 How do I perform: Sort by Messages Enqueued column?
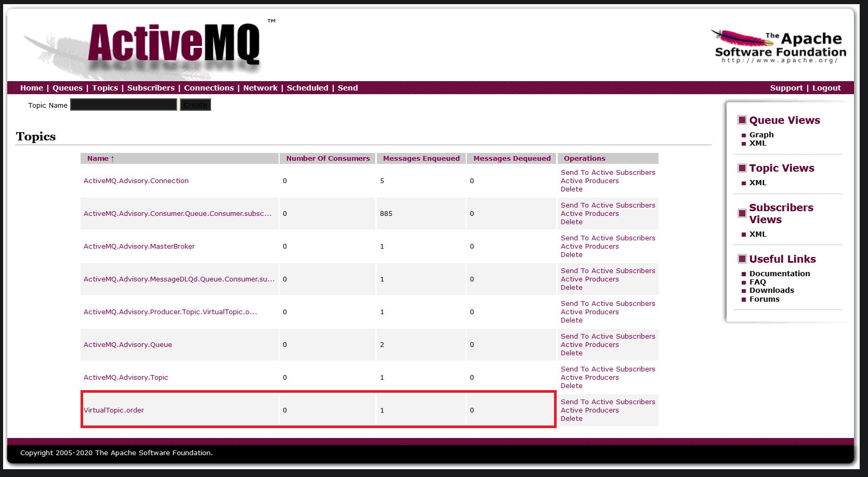(x=422, y=158)
